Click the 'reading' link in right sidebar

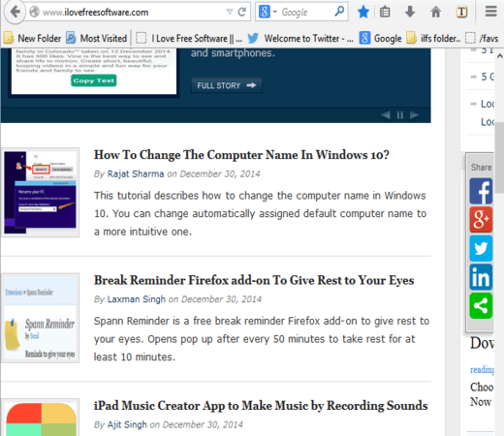click(x=482, y=369)
